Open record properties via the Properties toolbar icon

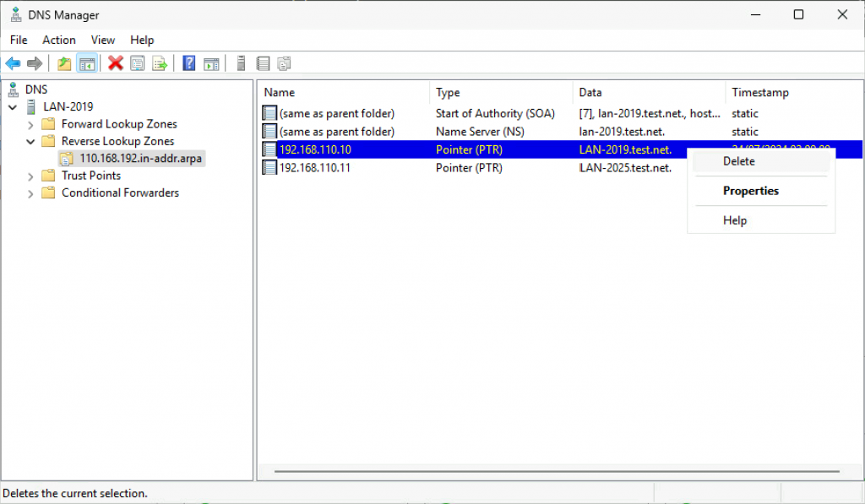coord(137,62)
